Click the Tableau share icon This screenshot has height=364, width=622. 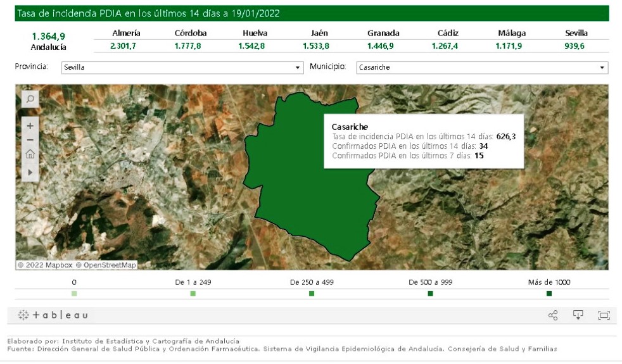pyautogui.click(x=552, y=315)
